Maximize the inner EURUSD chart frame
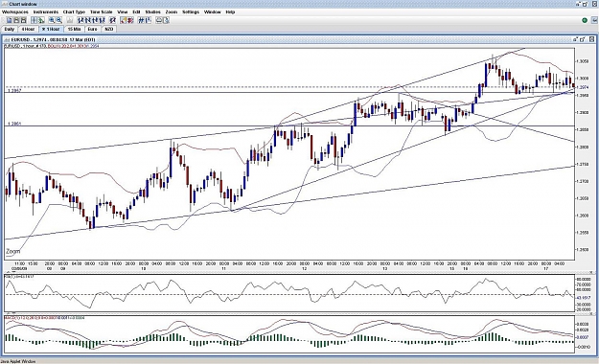 pyautogui.click(x=583, y=39)
